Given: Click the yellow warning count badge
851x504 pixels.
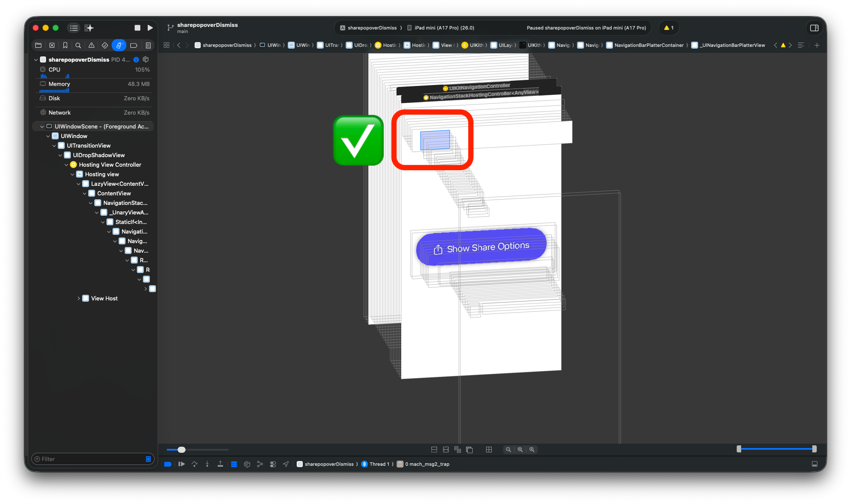Looking at the screenshot, I should coord(669,28).
